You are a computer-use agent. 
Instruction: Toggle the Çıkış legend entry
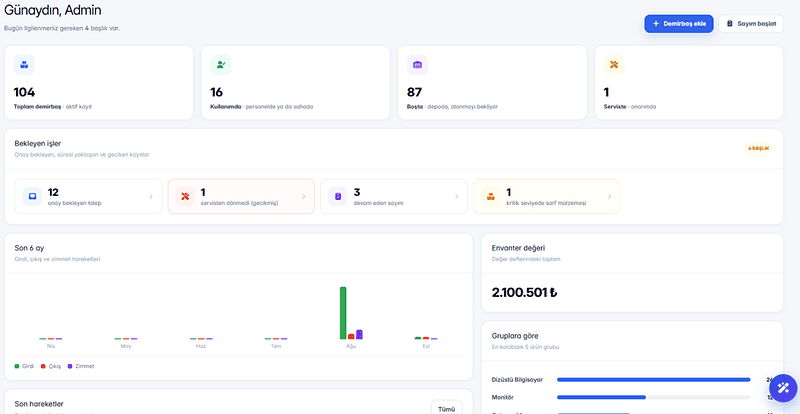coord(51,366)
